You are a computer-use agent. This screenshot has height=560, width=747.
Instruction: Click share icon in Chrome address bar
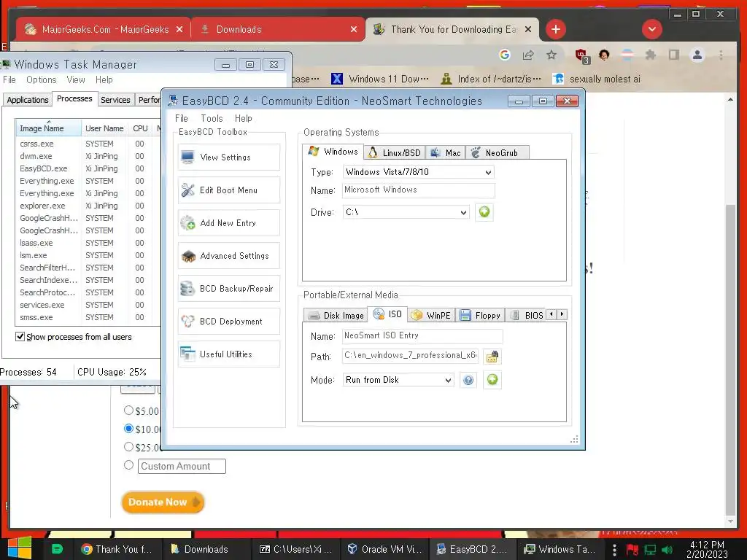[528, 55]
